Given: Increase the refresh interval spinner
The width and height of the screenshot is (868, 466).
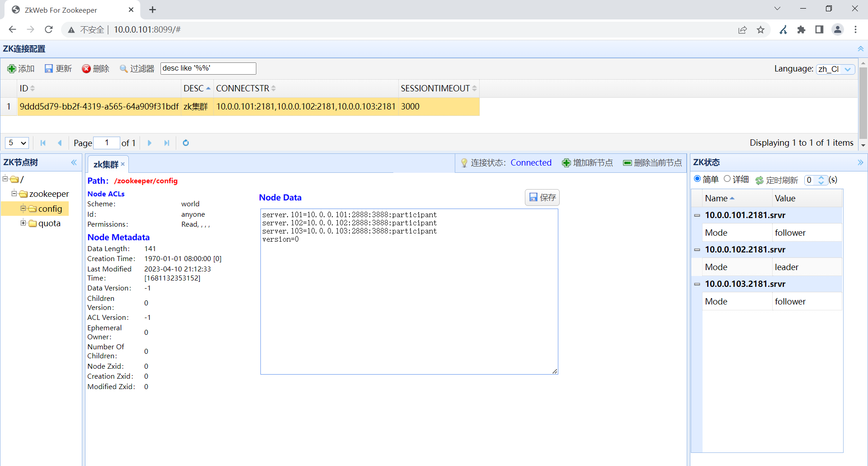Looking at the screenshot, I should point(821,177).
